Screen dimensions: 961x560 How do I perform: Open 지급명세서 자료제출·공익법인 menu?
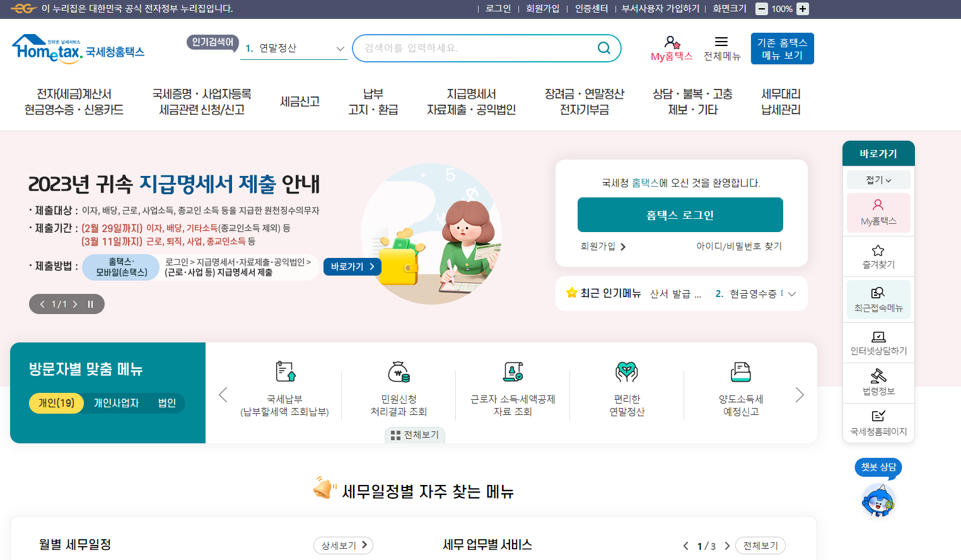click(x=471, y=102)
